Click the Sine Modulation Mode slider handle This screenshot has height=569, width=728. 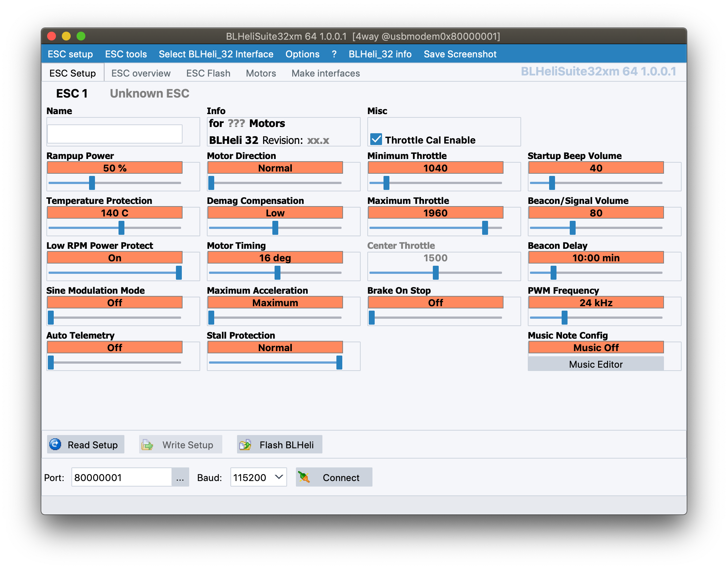51,317
